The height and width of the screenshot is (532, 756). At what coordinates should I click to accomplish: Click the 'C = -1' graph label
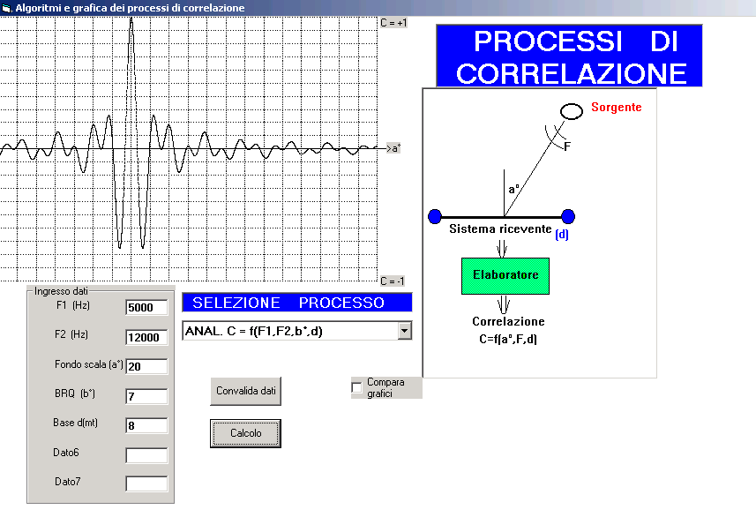[393, 281]
